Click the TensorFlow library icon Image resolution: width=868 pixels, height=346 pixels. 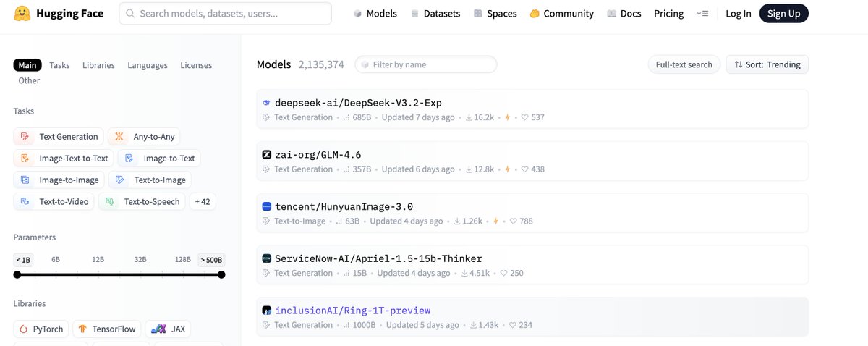pyautogui.click(x=84, y=329)
